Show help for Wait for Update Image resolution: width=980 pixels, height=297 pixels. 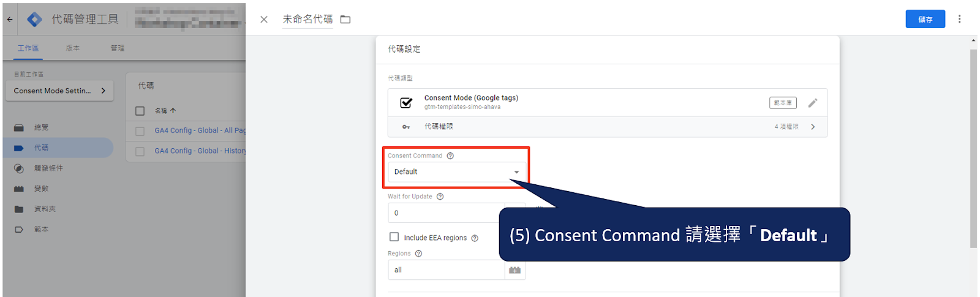tap(440, 197)
